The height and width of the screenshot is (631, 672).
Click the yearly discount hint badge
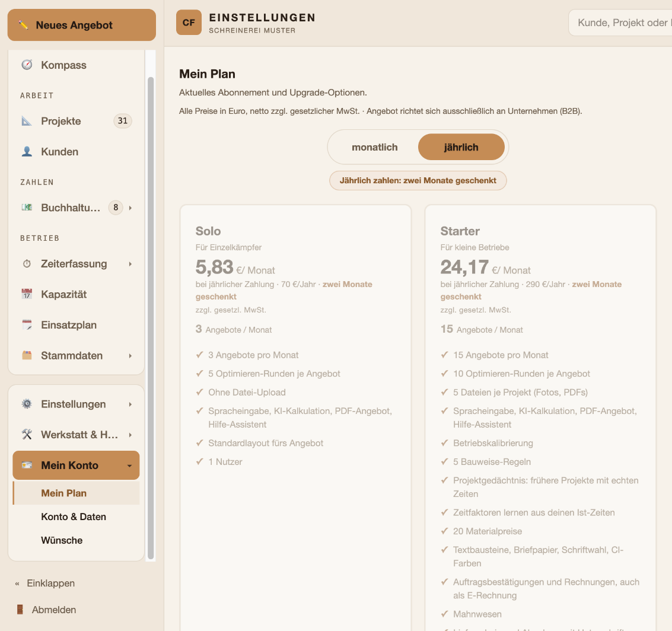[x=418, y=180]
